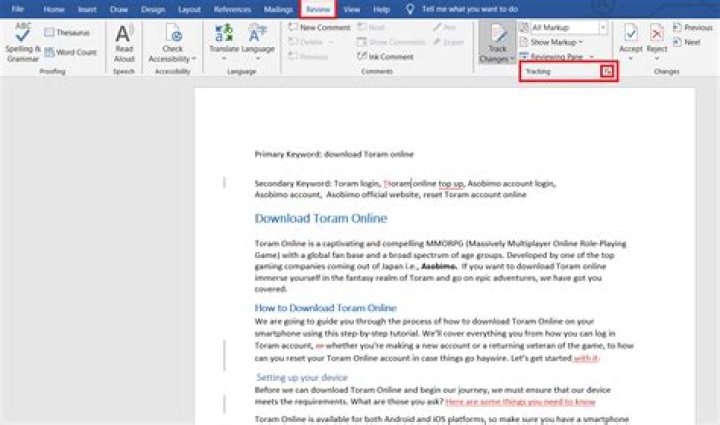Go to Next comment in Comments group
Screen dimensions: 720x425
[371, 28]
